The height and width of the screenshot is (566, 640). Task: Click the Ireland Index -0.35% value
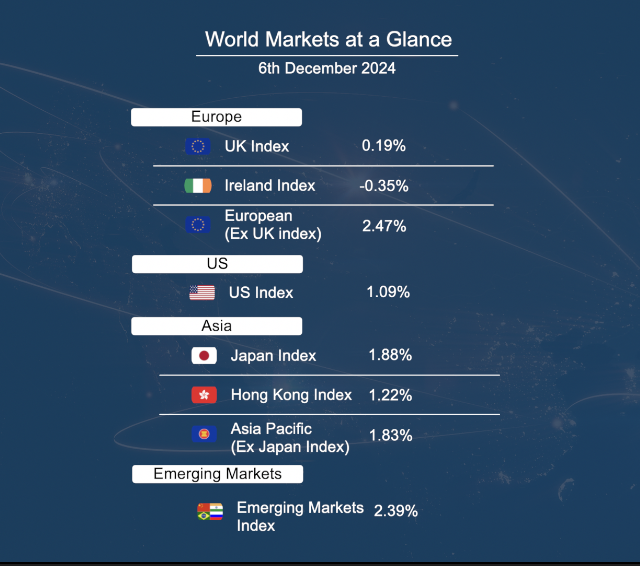click(x=384, y=186)
